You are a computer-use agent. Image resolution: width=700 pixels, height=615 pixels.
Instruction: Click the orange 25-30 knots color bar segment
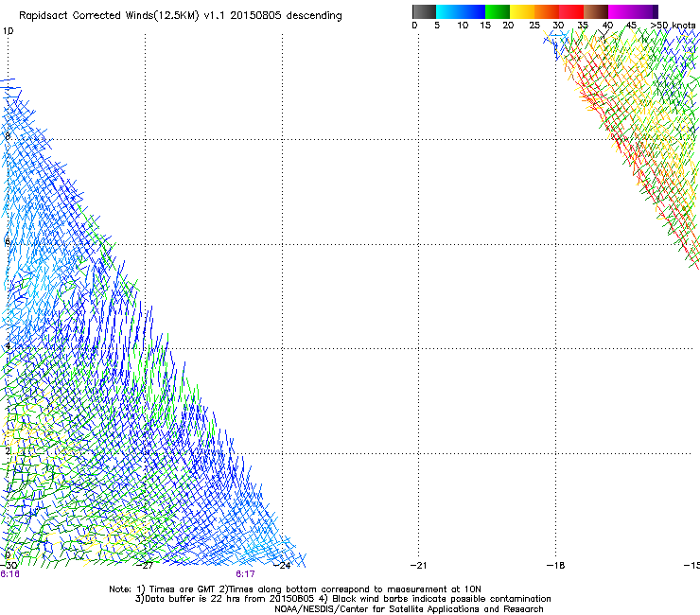click(547, 11)
